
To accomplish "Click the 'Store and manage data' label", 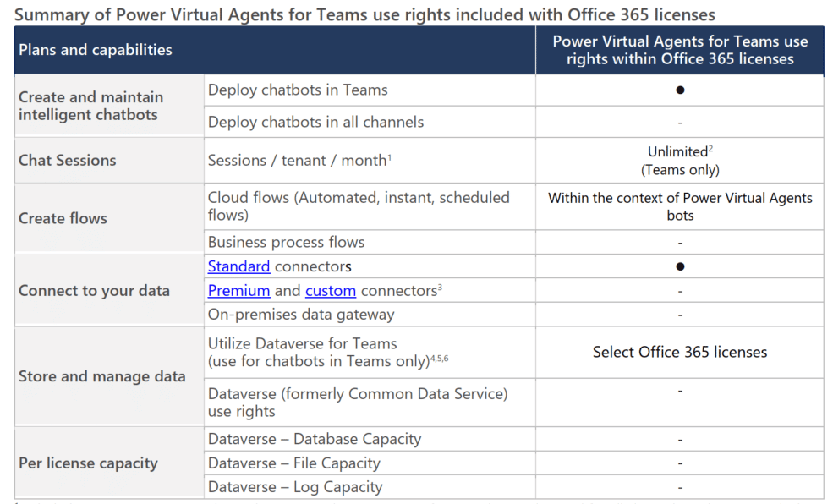I will (109, 376).
